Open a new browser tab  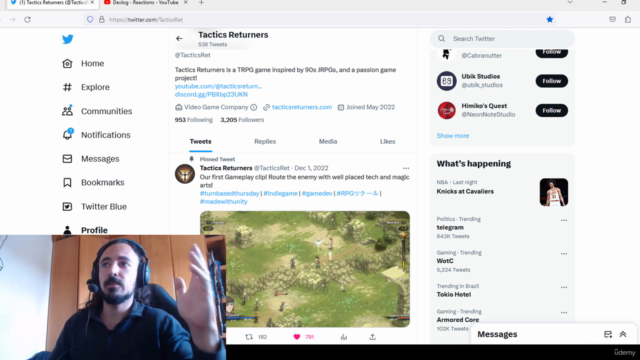[201, 3]
